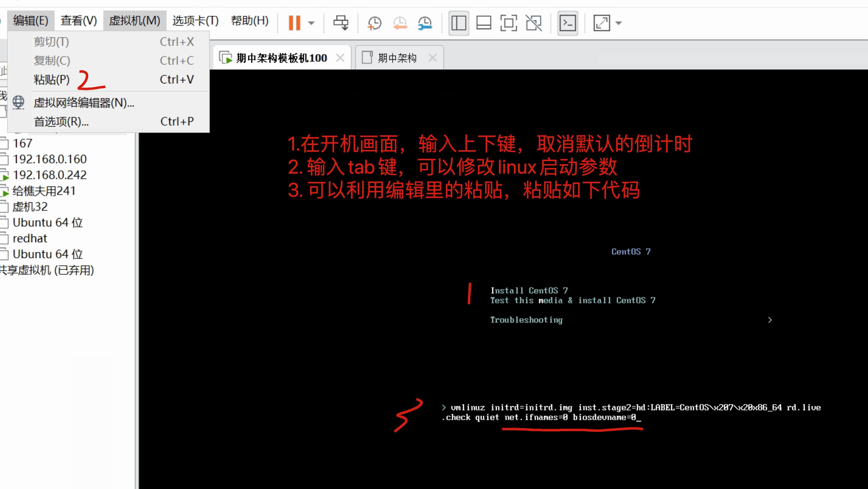Take a snapshot of the virtual machine
The width and height of the screenshot is (868, 489).
(x=373, y=23)
